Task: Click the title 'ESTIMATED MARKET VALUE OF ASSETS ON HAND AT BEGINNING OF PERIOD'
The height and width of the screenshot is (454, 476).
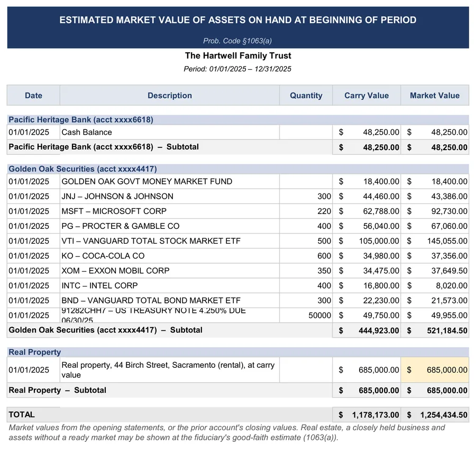Action: (x=237, y=20)
